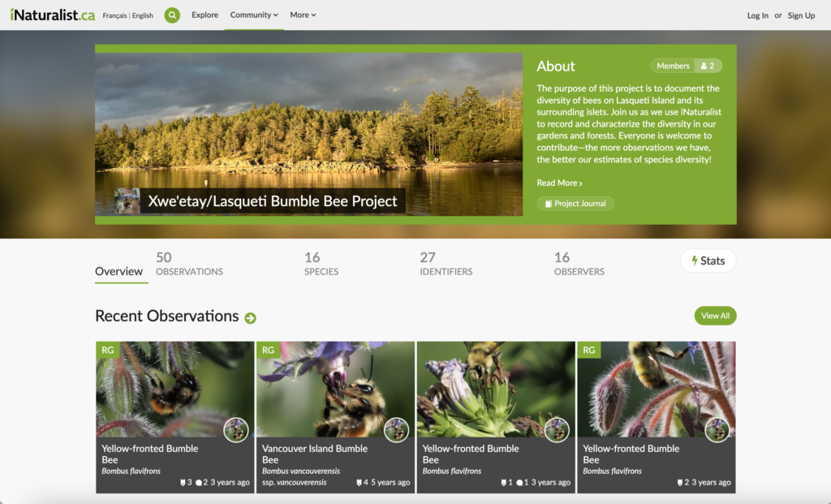Open the Project Journal button
The height and width of the screenshot is (504, 831).
(575, 204)
